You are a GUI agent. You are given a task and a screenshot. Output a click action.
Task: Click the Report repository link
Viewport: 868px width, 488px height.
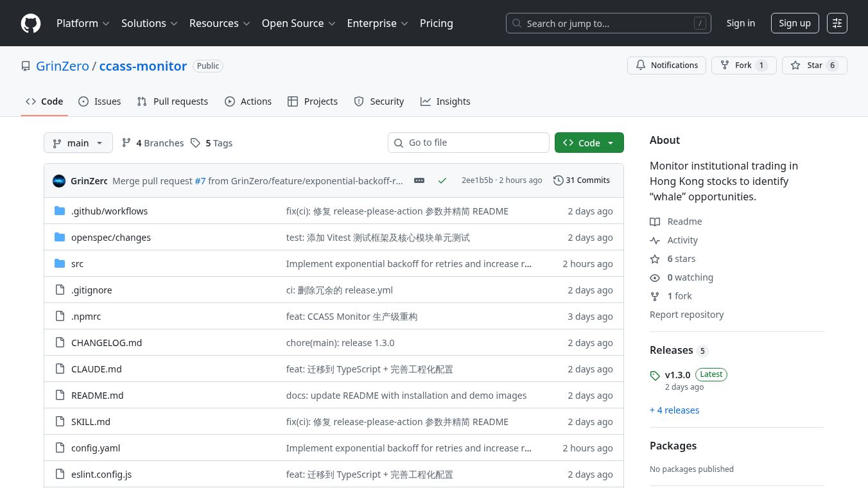point(686,314)
